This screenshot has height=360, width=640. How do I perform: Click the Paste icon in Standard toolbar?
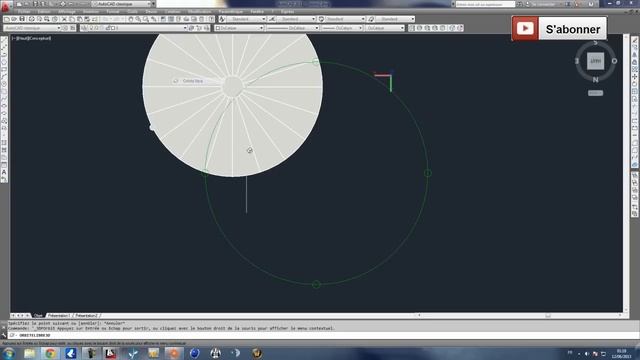coord(80,19)
